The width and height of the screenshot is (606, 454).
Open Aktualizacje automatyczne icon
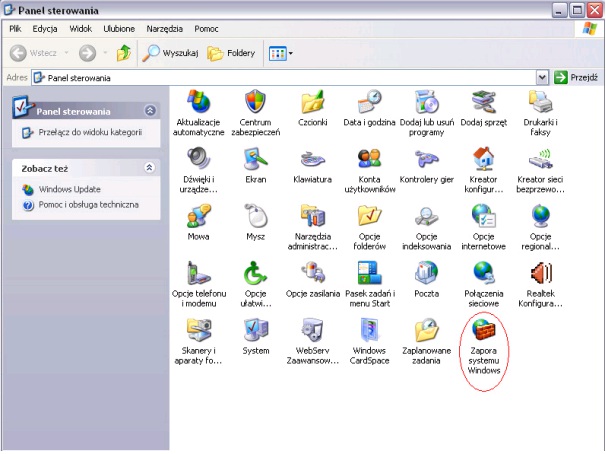coord(198,102)
